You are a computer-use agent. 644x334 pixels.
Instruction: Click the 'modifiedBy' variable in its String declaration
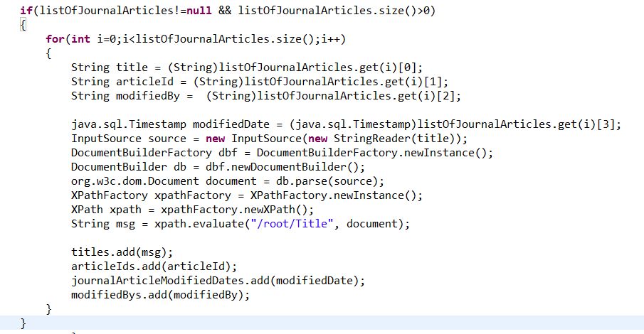pyautogui.click(x=148, y=96)
